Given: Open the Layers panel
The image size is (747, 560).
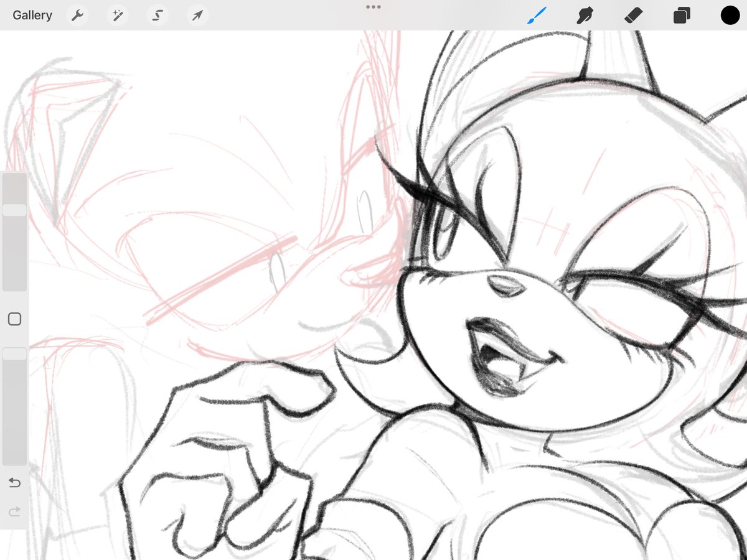Looking at the screenshot, I should click(682, 15).
